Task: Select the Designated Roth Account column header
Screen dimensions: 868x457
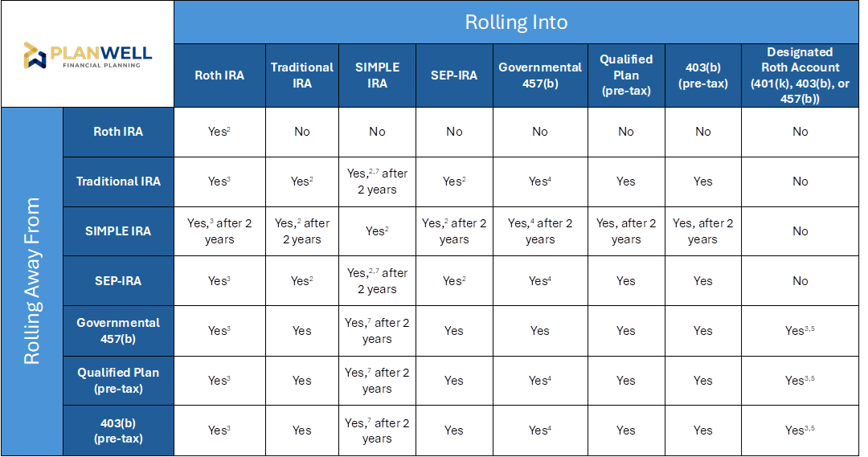Action: pos(800,75)
